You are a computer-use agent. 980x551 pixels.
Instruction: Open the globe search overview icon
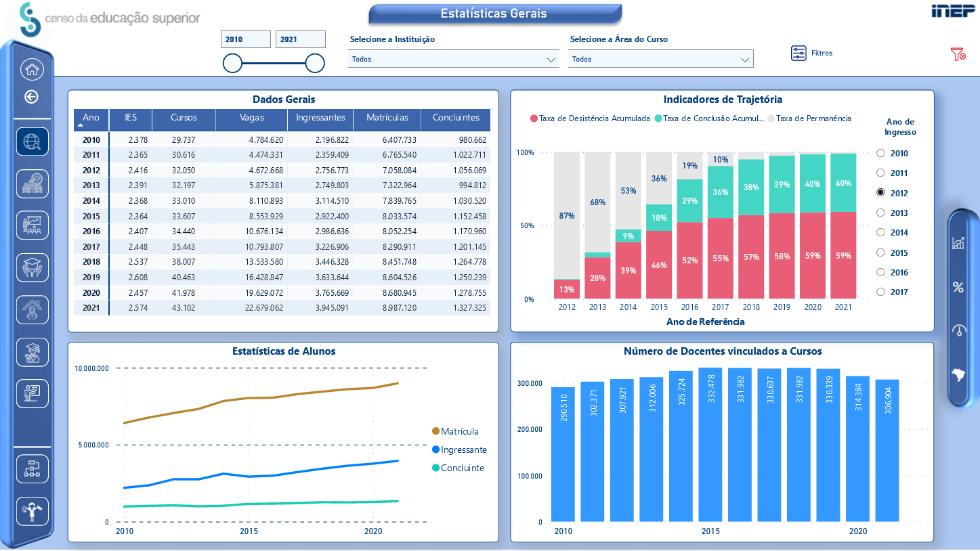point(33,141)
